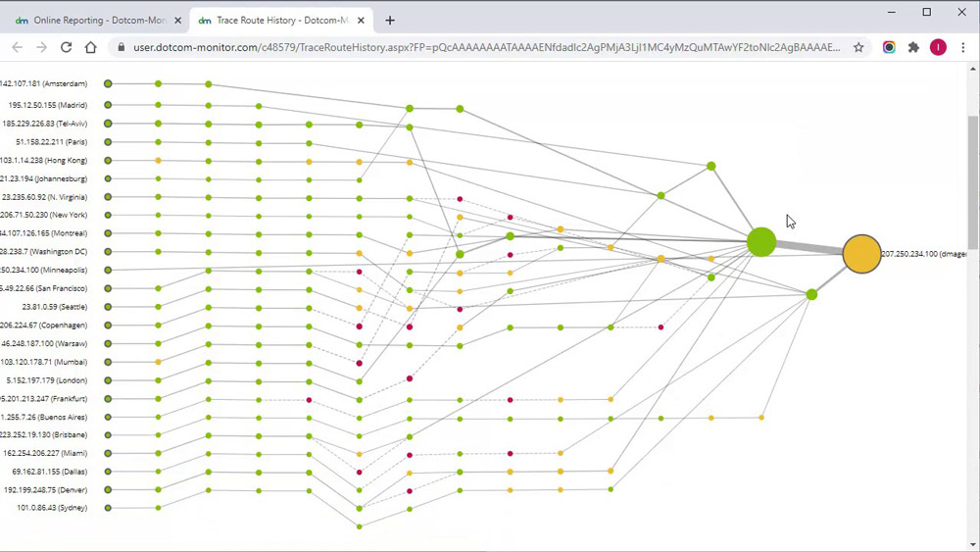Select the Sydney source node dot

click(108, 508)
